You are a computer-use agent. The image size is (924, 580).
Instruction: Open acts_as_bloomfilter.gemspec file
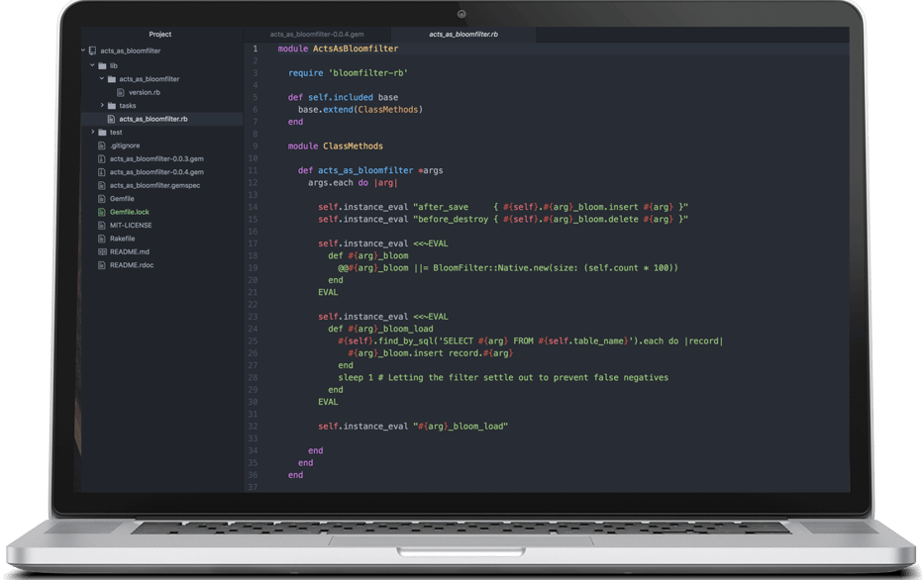tap(154, 185)
